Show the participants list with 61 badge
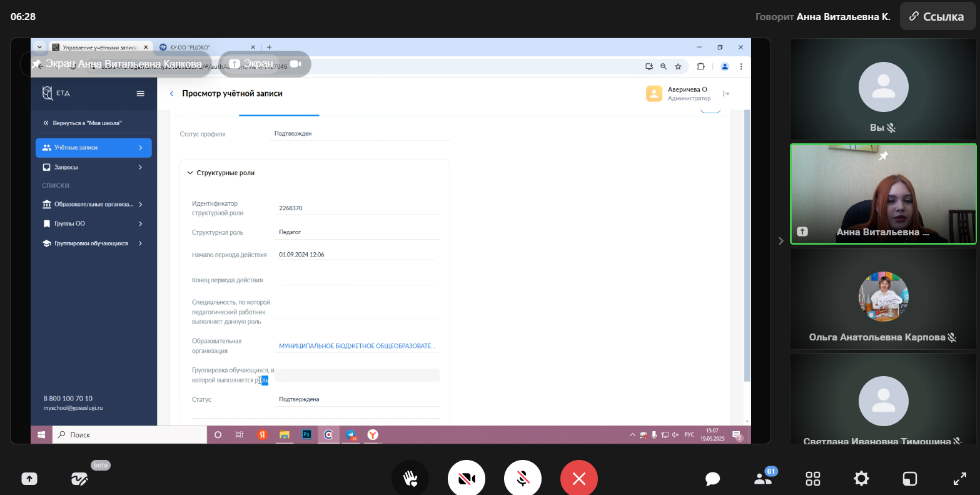Viewport: 980px width, 495px height. click(x=762, y=479)
